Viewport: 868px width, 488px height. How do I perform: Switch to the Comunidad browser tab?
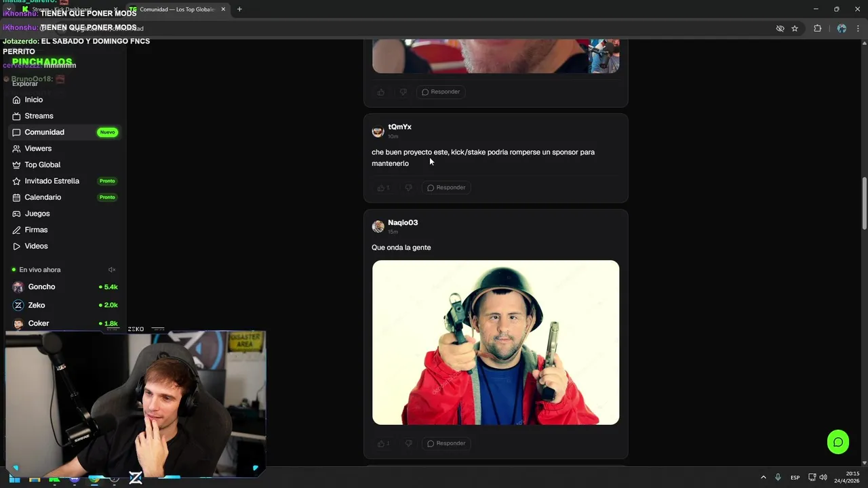click(178, 9)
